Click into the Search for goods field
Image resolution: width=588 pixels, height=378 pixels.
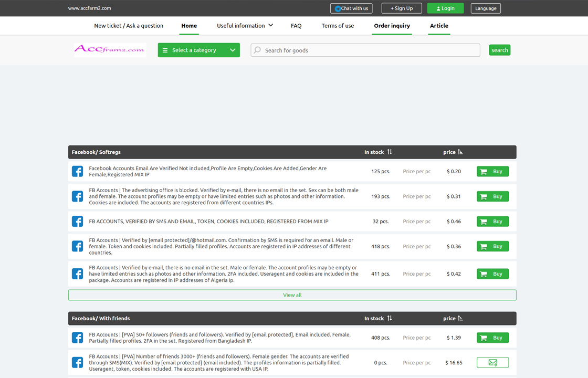click(365, 50)
